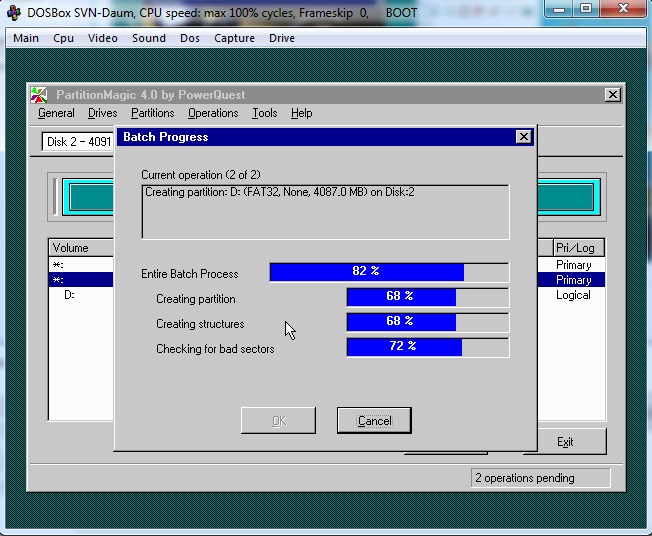Image resolution: width=652 pixels, height=536 pixels.
Task: Click the Exit button
Action: point(565,442)
